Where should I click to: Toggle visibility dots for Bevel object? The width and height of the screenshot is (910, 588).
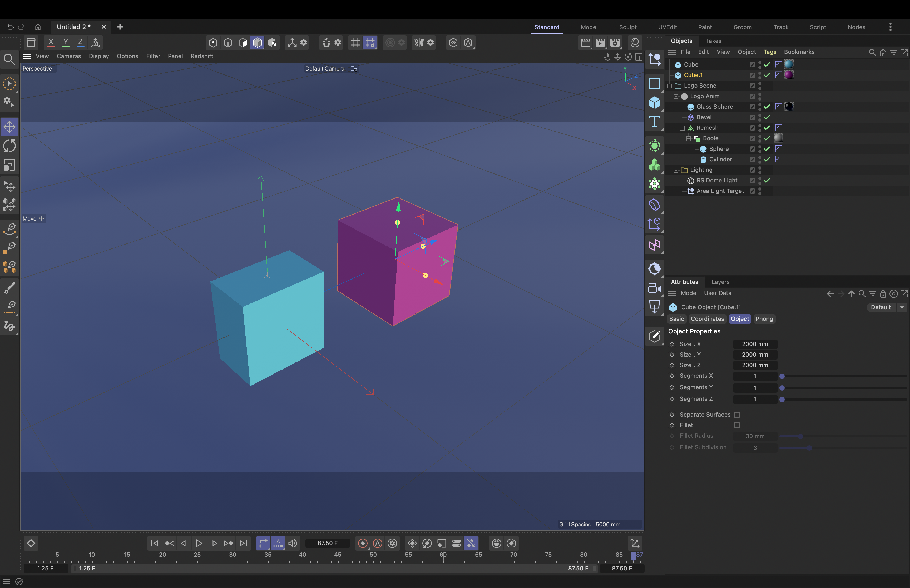pos(760,117)
